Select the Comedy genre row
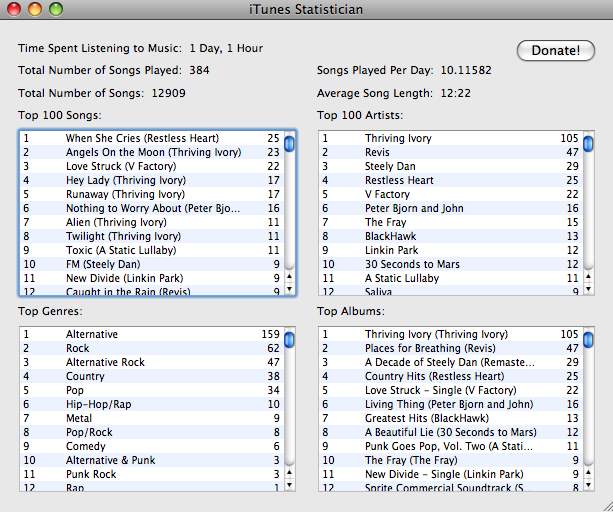The image size is (613, 512). pos(152,446)
